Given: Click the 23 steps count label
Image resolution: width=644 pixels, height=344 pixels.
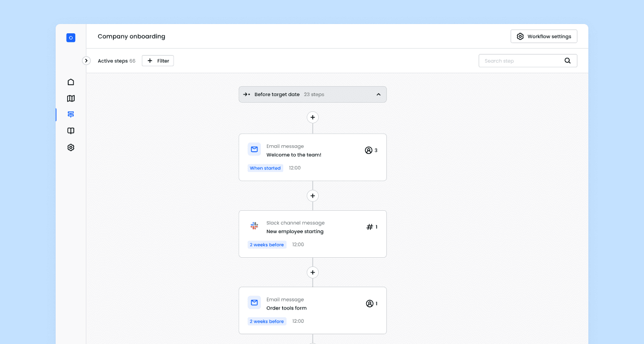Looking at the screenshot, I should [x=314, y=94].
